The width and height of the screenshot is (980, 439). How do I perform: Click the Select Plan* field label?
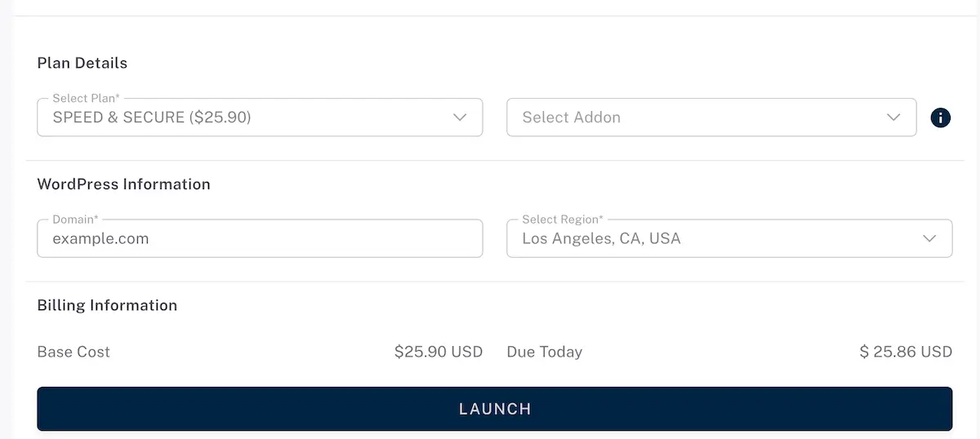coord(87,99)
